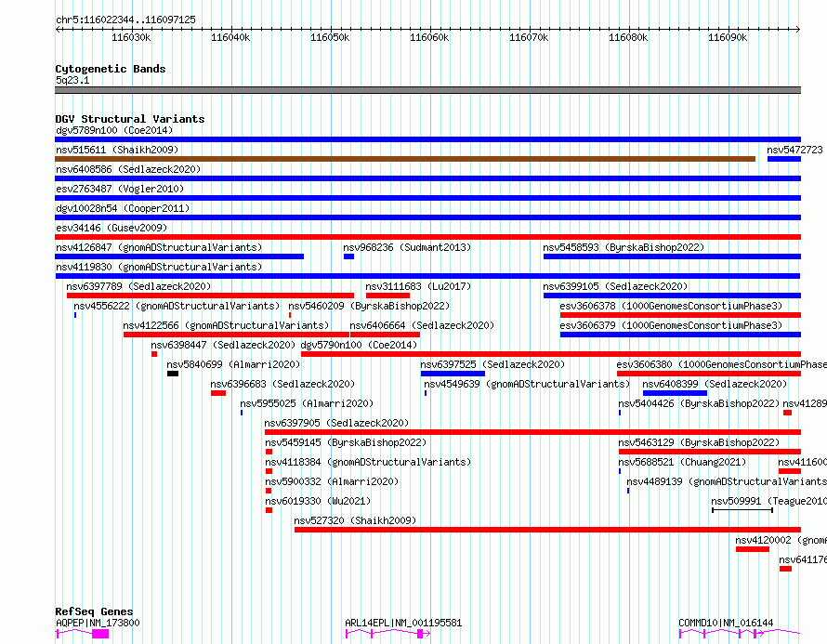This screenshot has width=827, height=644.
Task: Click esv3606379 blue variant bar
Action: 680,335
